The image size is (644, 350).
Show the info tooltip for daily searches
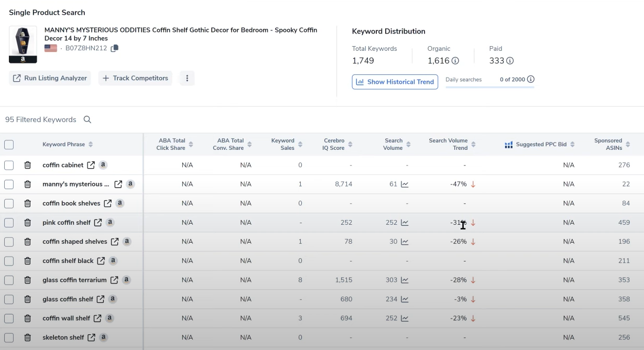(531, 80)
